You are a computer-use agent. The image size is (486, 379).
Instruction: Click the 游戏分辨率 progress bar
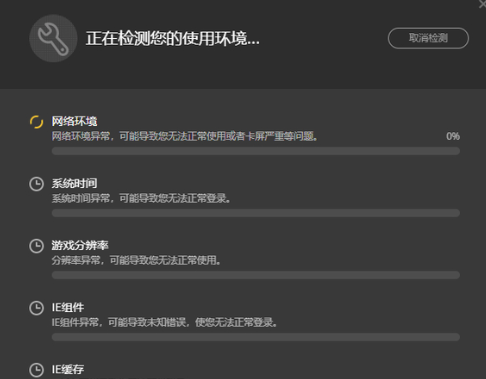click(x=256, y=275)
